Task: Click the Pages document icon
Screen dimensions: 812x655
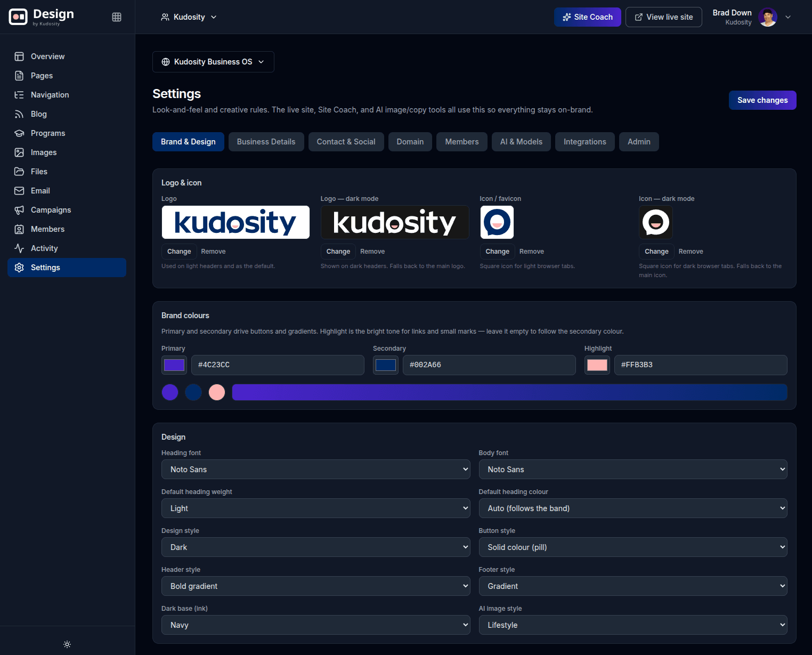Action: tap(19, 76)
